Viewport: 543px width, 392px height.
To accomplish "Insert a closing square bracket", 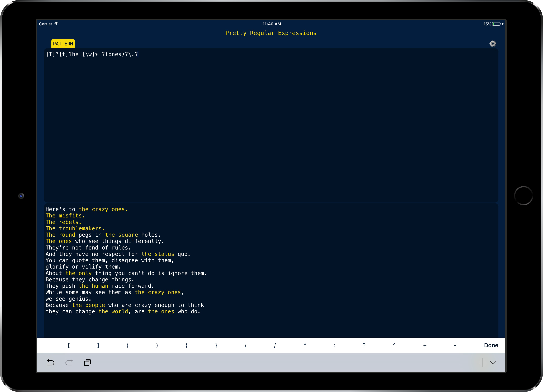I will coord(98,345).
